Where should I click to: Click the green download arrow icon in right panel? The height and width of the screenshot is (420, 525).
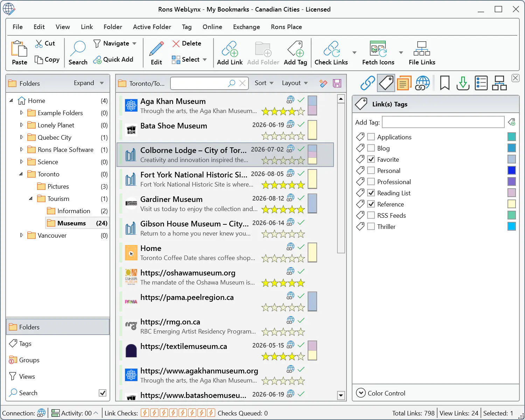tap(463, 83)
